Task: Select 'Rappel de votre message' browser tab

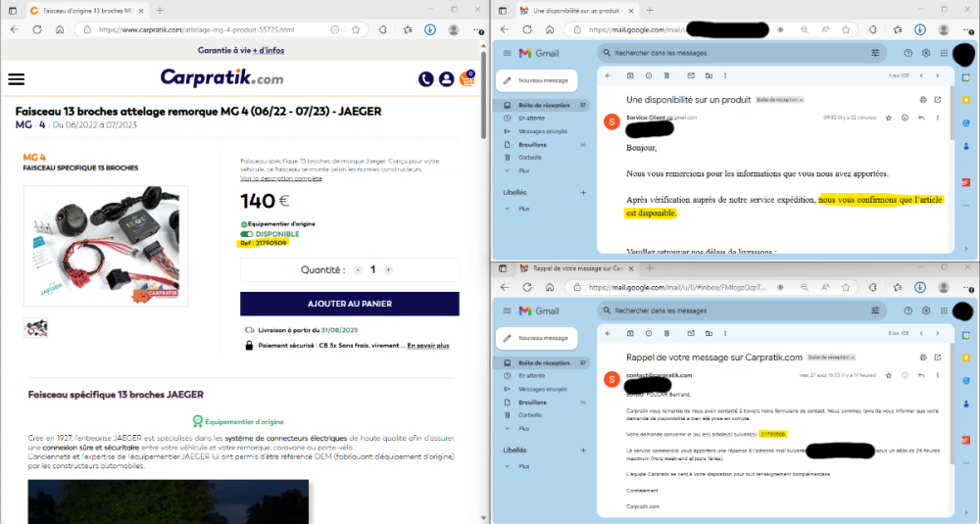Action: click(x=575, y=268)
